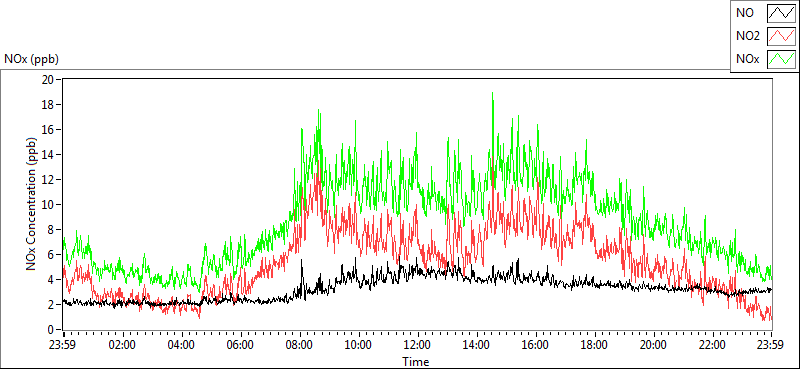The height and width of the screenshot is (369, 800).
Task: Click the 04:00 time axis label
Action: coord(182,344)
